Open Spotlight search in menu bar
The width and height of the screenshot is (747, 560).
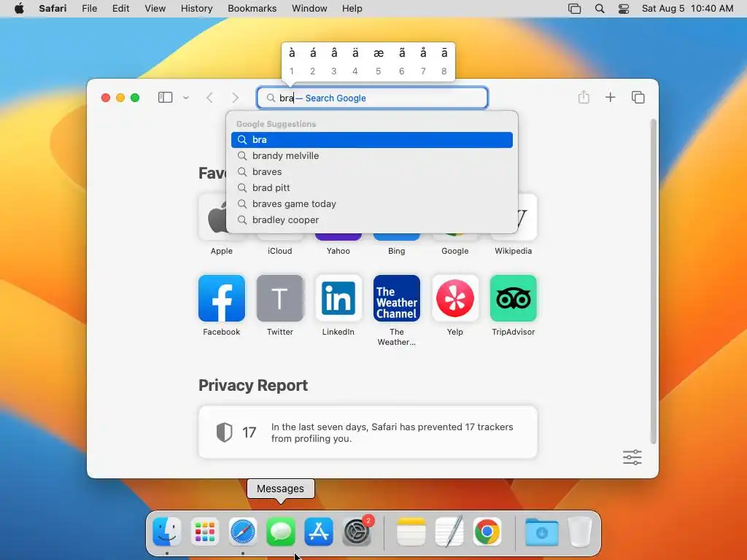[x=600, y=9]
